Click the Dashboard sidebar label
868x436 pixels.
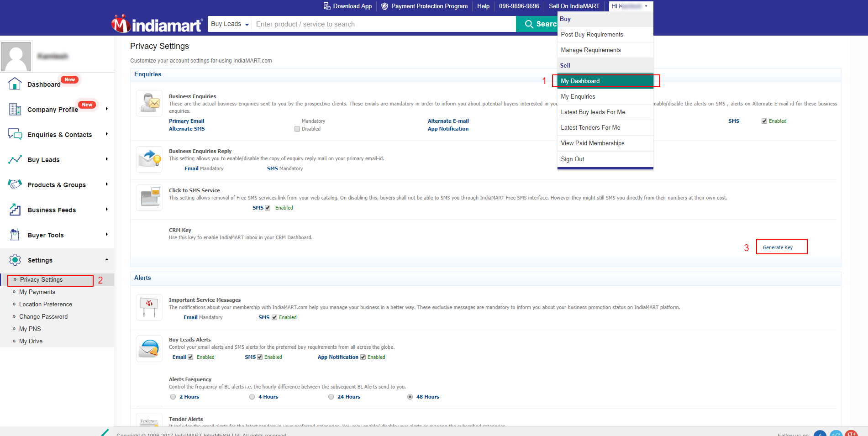[x=44, y=84]
